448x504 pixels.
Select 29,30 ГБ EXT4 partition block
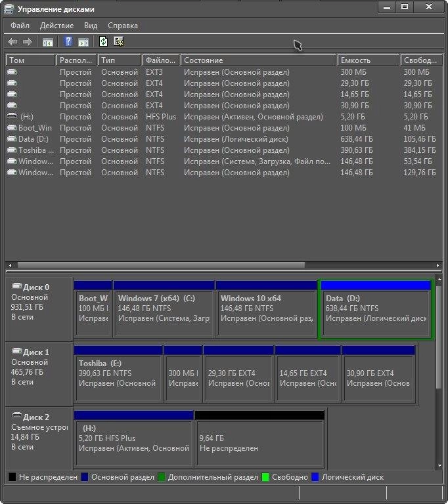tap(238, 374)
